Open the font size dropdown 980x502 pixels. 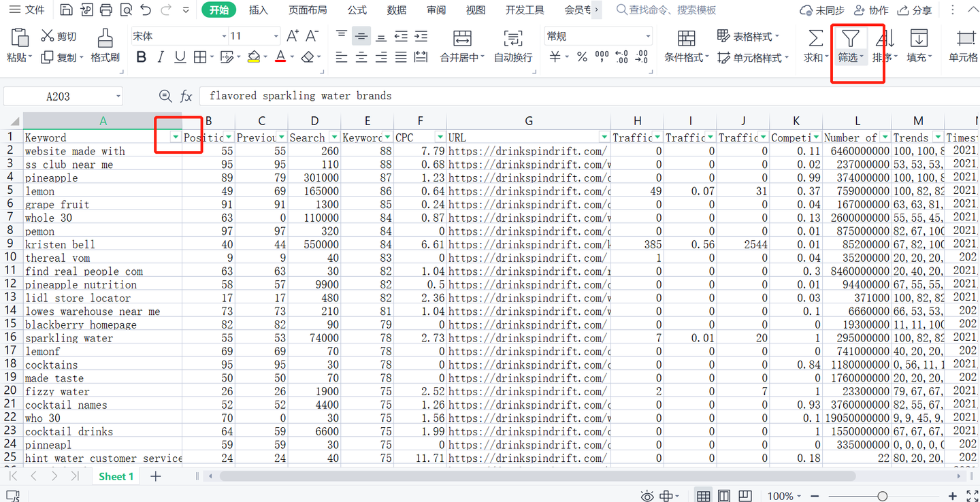pos(276,36)
